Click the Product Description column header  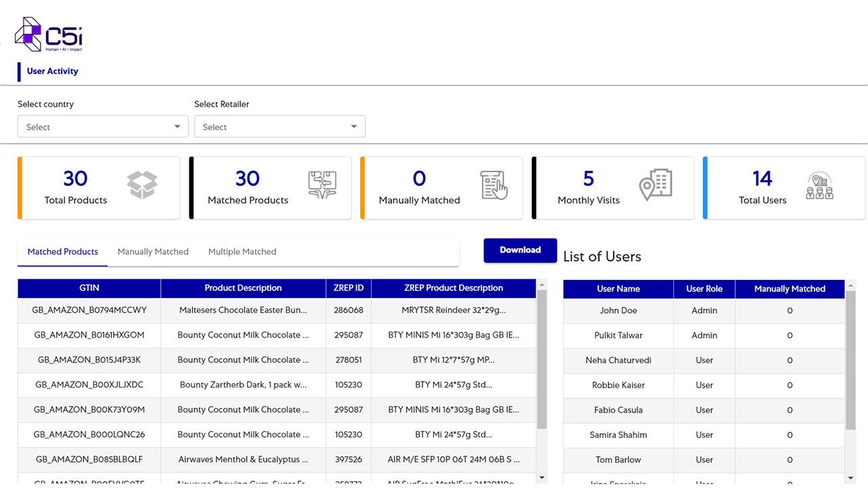click(243, 288)
